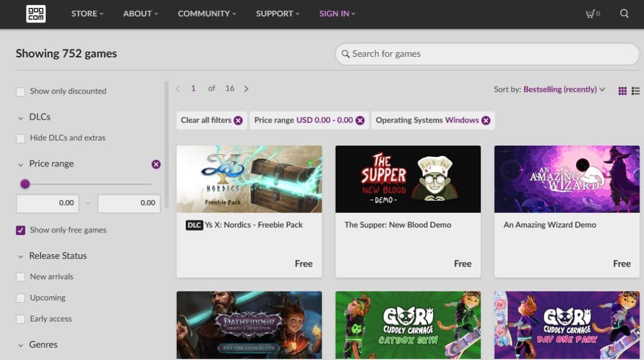Image resolution: width=644 pixels, height=360 pixels.
Task: Click the search magnifier in the top bar
Action: [624, 13]
